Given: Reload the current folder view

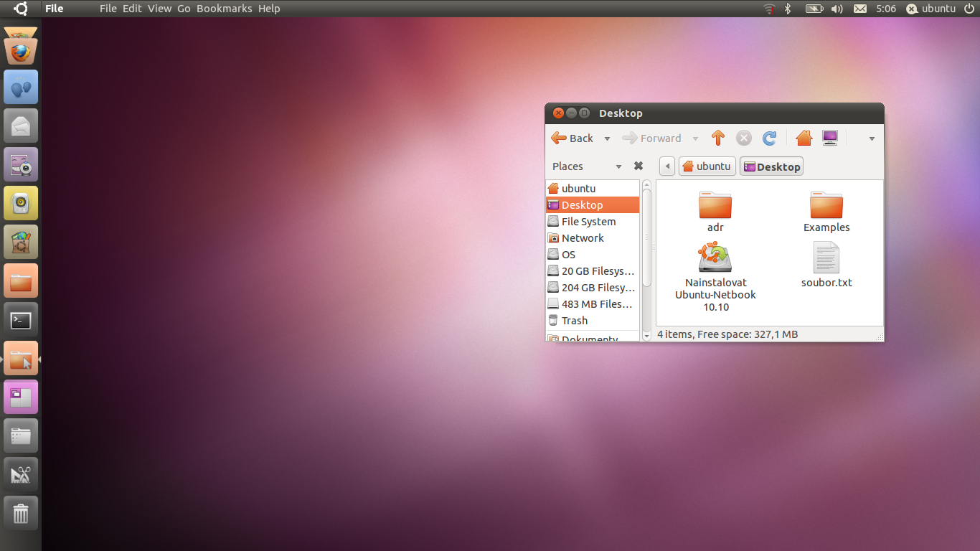Looking at the screenshot, I should coord(769,138).
